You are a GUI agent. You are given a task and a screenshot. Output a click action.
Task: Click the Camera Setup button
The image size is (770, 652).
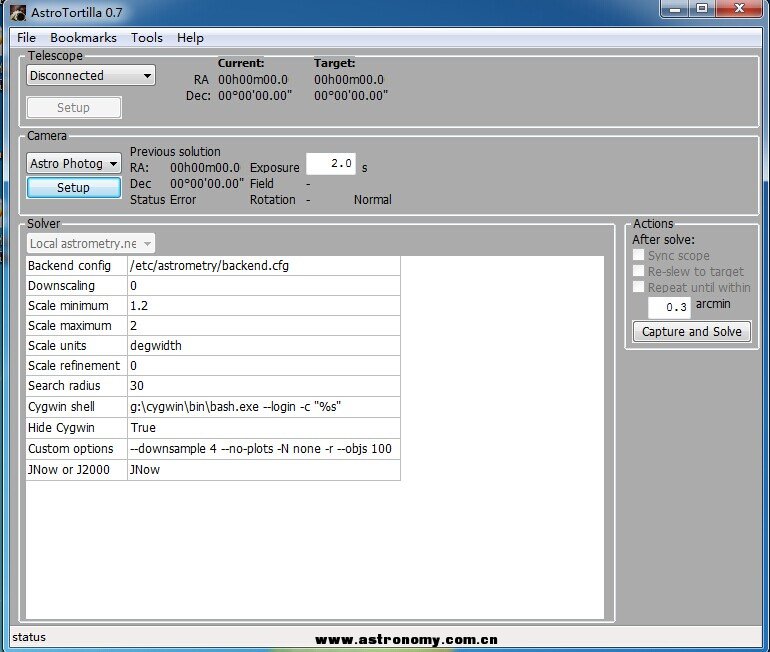(74, 188)
